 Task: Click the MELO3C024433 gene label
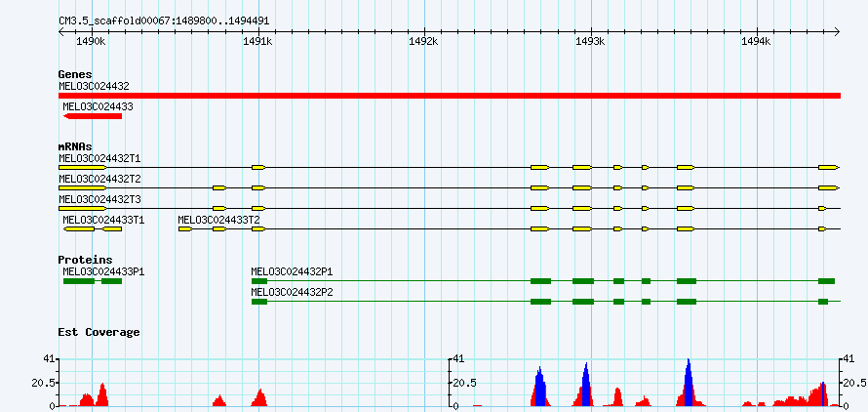pos(98,106)
